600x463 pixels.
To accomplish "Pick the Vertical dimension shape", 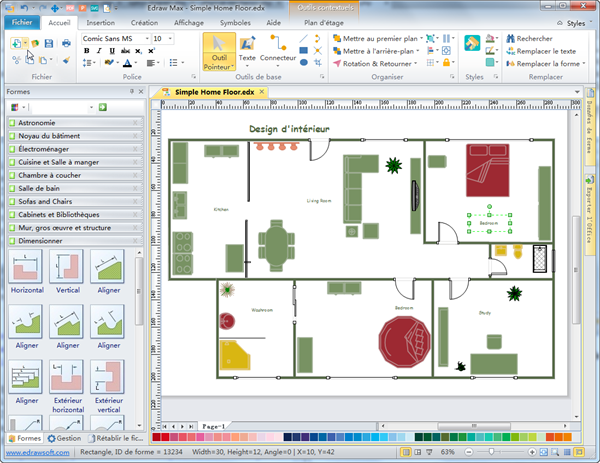I will (67, 270).
